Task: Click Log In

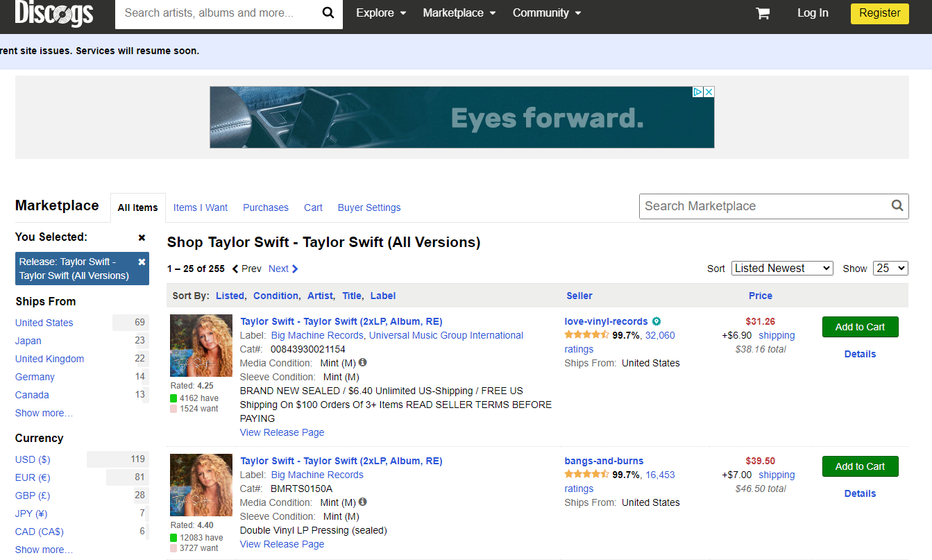Action: click(813, 13)
